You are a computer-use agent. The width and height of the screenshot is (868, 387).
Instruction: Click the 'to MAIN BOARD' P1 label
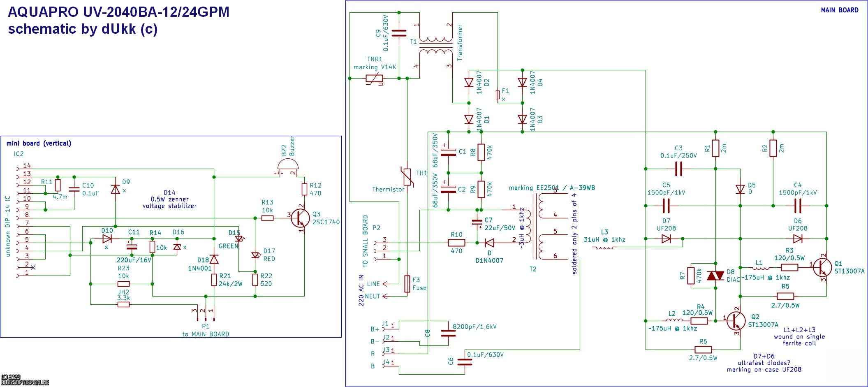(x=206, y=334)
